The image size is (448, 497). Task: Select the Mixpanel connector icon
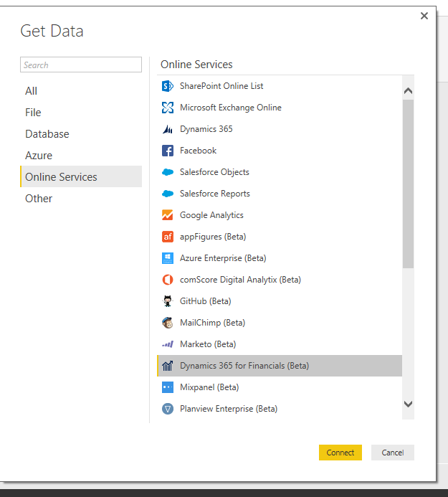(168, 387)
